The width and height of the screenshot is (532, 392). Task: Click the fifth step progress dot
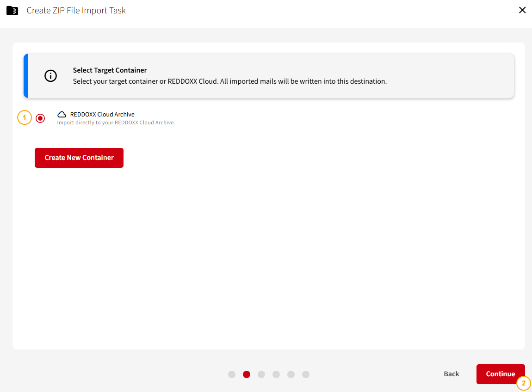point(291,374)
